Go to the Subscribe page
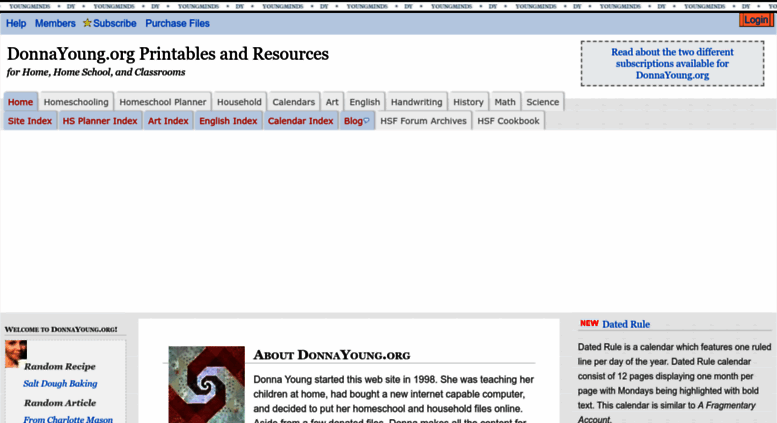Screen dimensions: 777x423 coord(114,23)
